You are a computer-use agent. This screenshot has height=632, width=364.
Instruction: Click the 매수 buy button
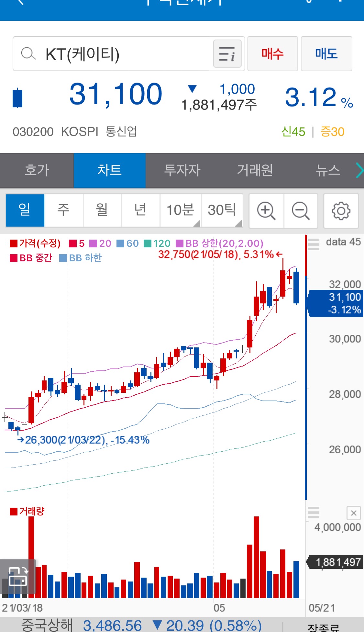click(272, 53)
